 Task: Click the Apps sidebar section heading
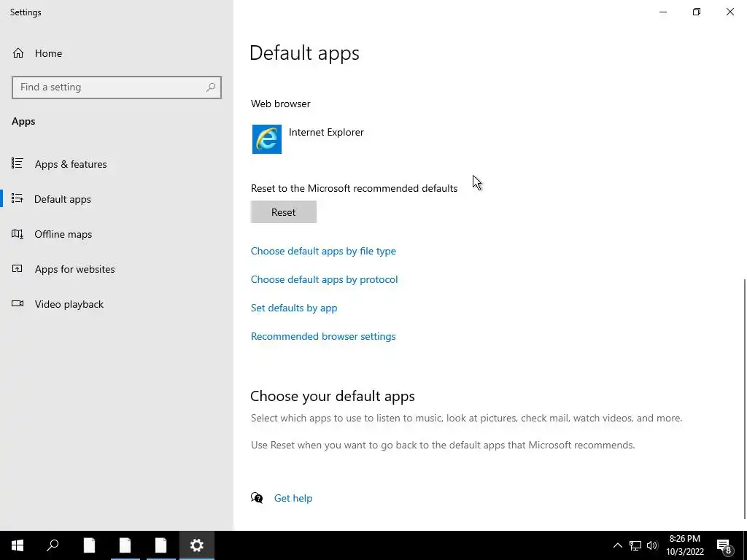[23, 122]
